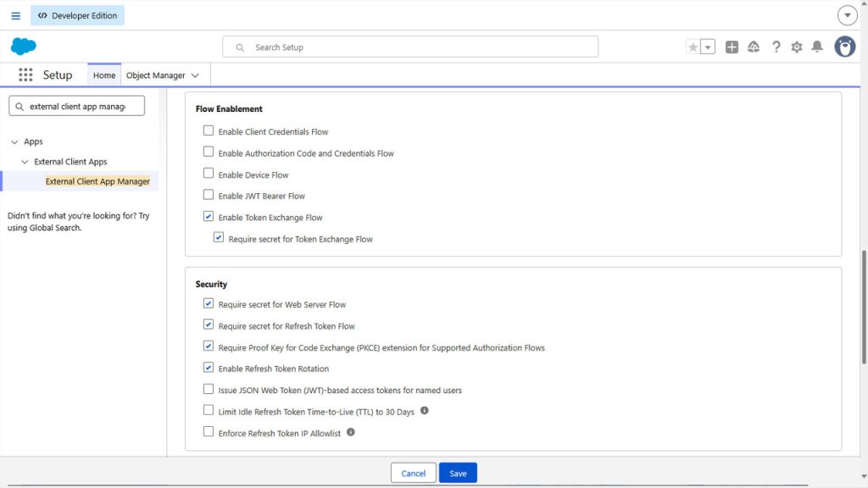Open the notifications bell
868x488 pixels.
point(817,47)
